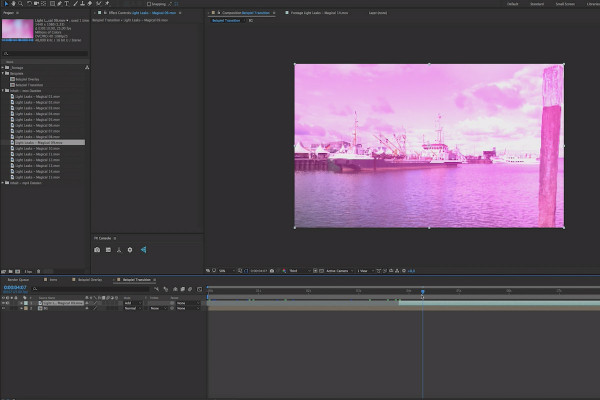The image size is (600, 400).
Task: Click project flowchart view icon
Action: [87, 67]
